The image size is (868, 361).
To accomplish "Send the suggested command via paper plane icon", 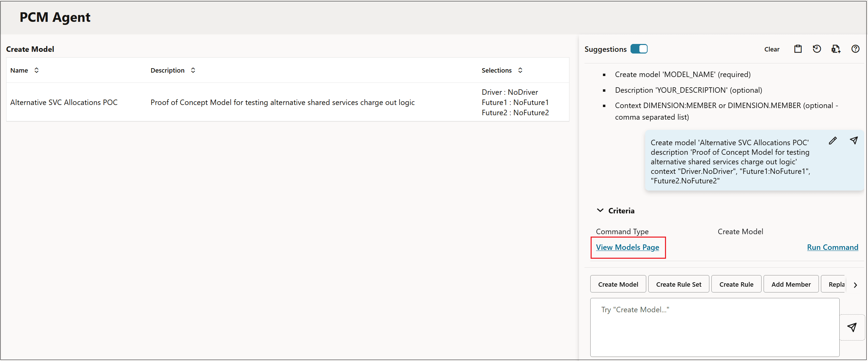I will (854, 140).
